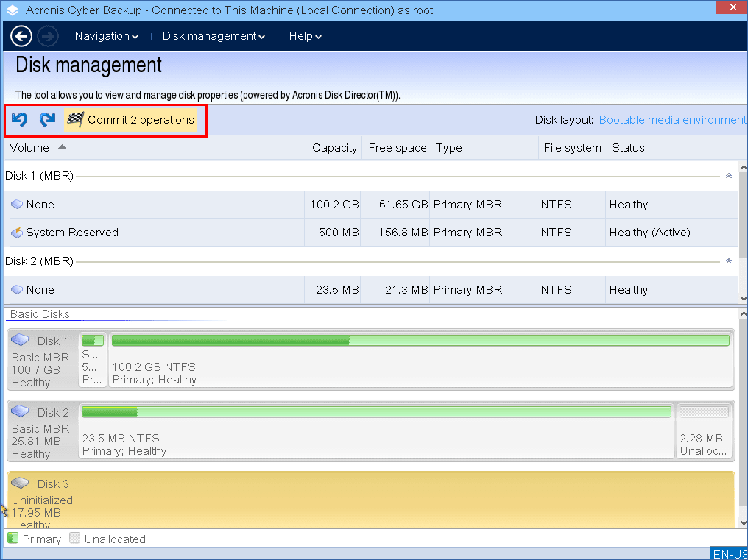
Task: Click the forward navigation arrow
Action: pos(47,35)
